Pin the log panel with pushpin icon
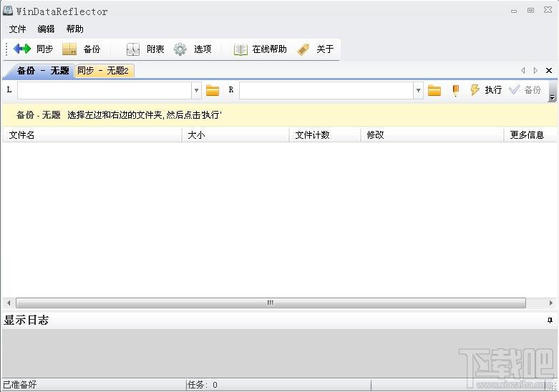This screenshot has height=392, width=559. [550, 320]
